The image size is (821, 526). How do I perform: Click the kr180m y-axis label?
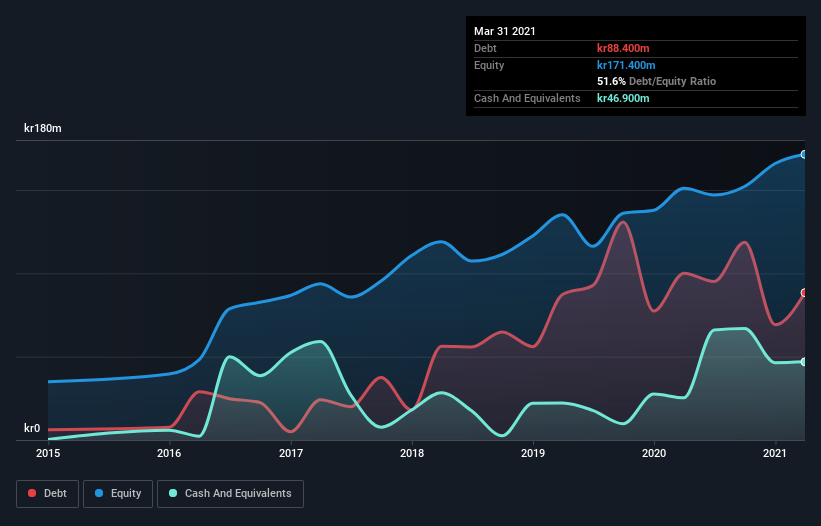click(43, 128)
